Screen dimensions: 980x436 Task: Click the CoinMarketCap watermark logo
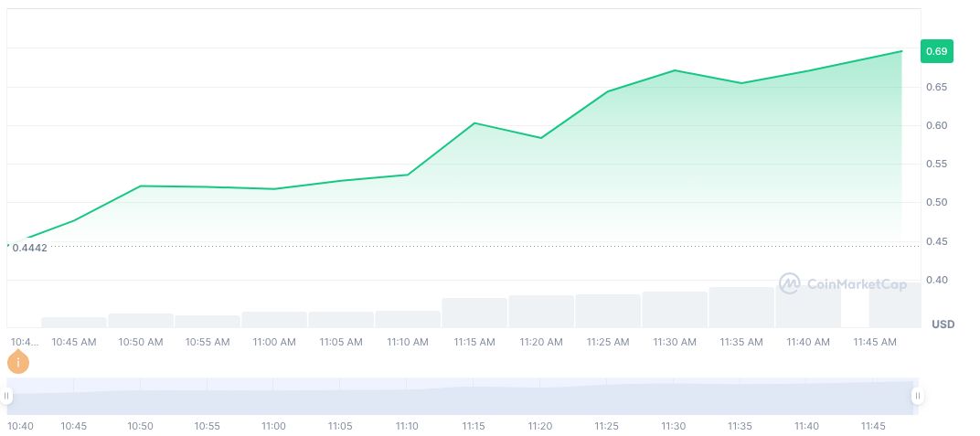tap(842, 284)
